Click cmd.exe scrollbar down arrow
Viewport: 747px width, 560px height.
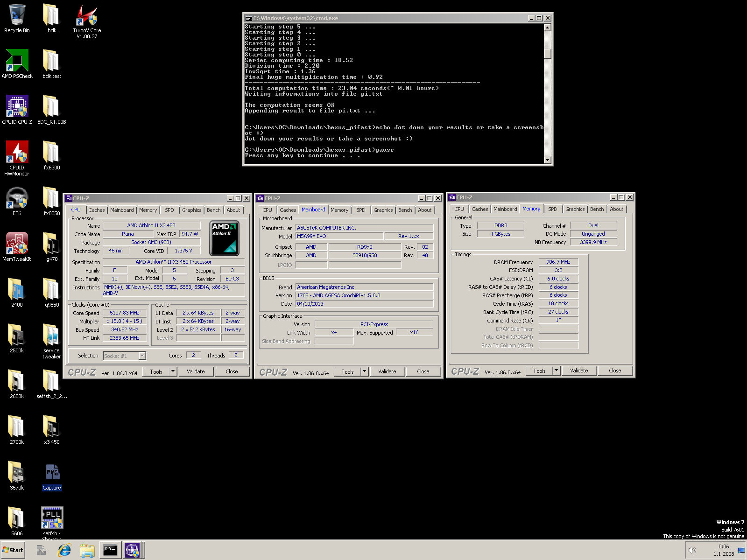548,160
